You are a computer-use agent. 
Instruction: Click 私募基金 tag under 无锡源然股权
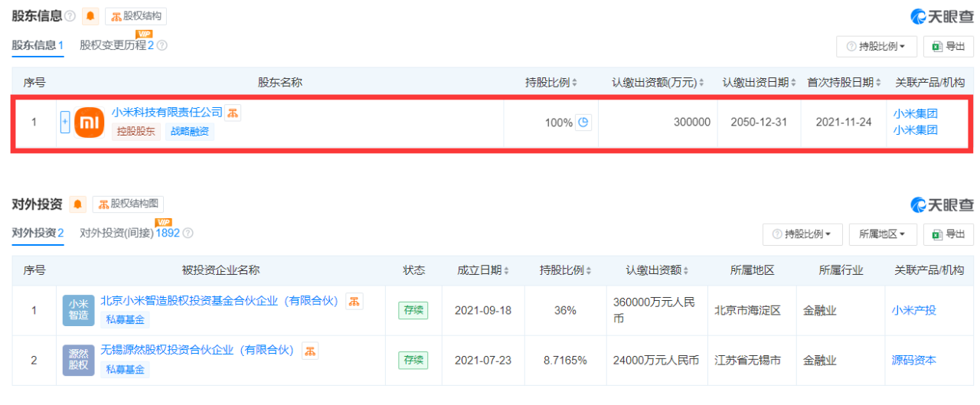[x=125, y=370]
